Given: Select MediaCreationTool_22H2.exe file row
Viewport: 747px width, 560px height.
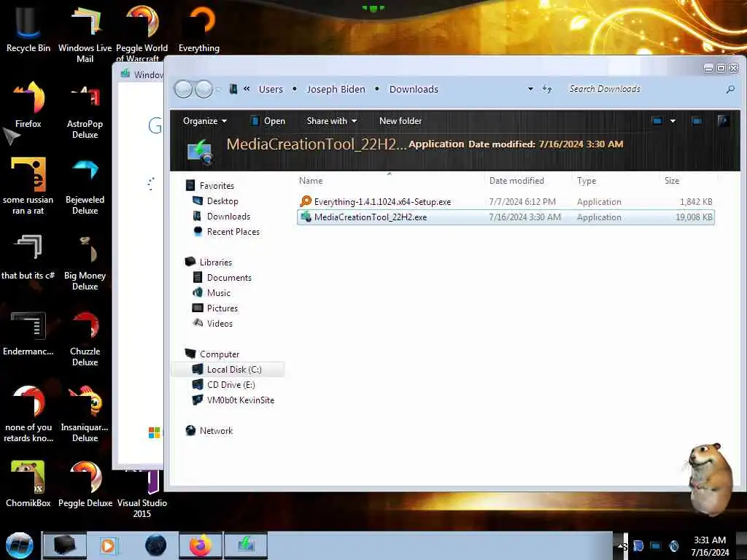Looking at the screenshot, I should (x=506, y=217).
